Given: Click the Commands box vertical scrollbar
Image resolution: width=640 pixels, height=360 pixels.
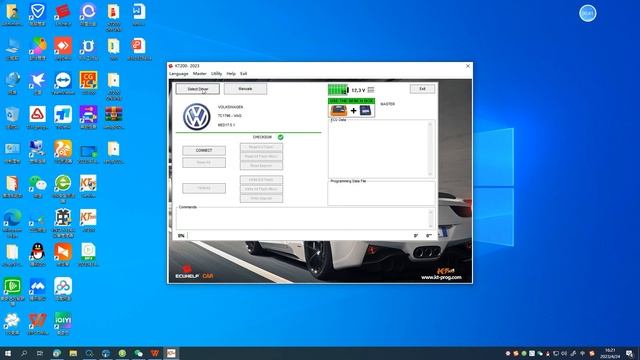Looking at the screenshot, I should tap(431, 219).
